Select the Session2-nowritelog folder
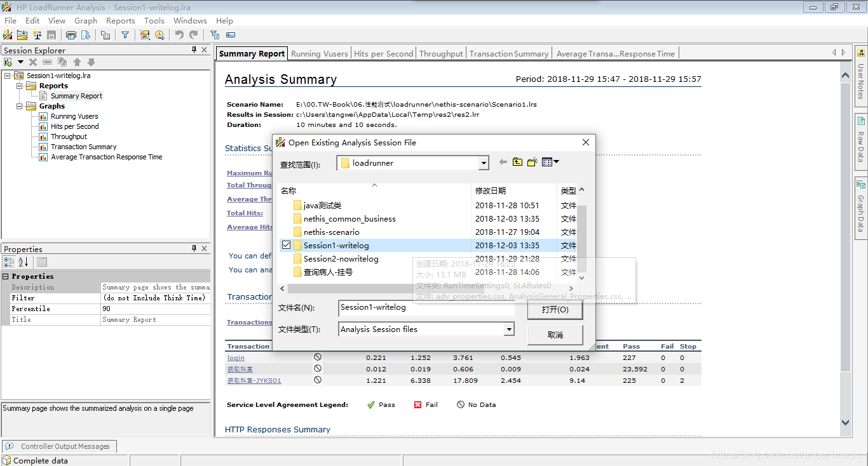 [x=341, y=258]
